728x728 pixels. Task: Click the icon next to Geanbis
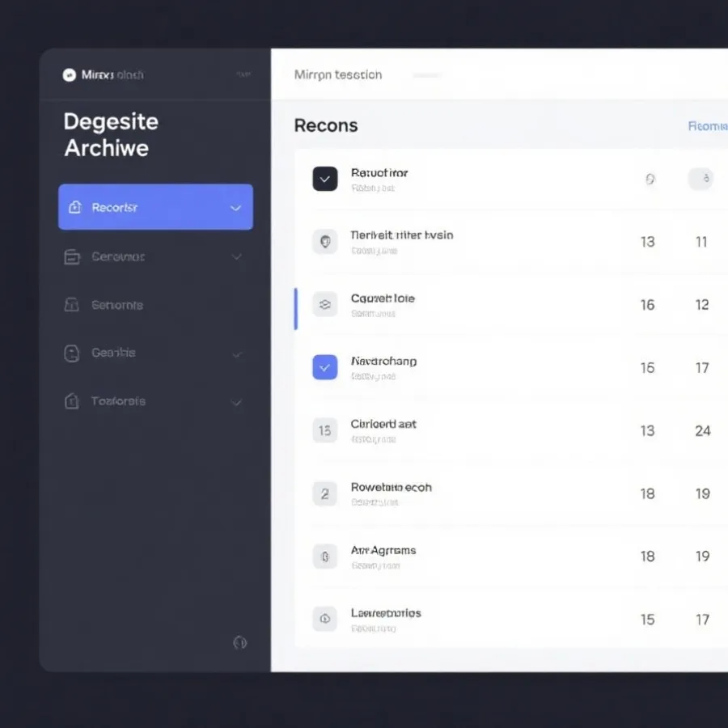72,353
